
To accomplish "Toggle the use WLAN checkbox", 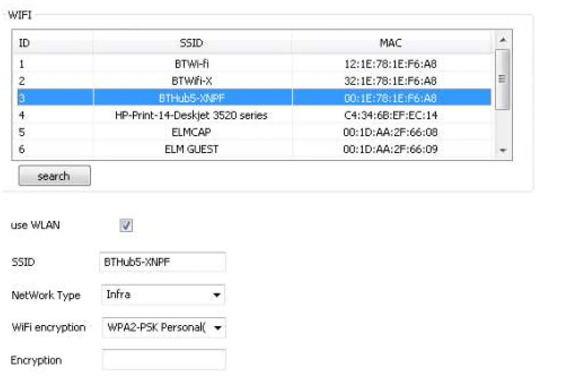I will [x=127, y=225].
